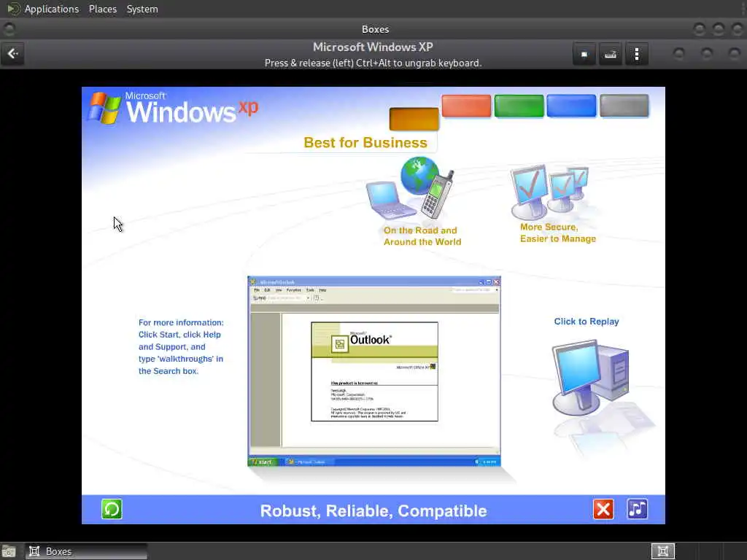Screen dimensions: 747x560
Task: Select the red tour section tab
Action: pos(466,106)
